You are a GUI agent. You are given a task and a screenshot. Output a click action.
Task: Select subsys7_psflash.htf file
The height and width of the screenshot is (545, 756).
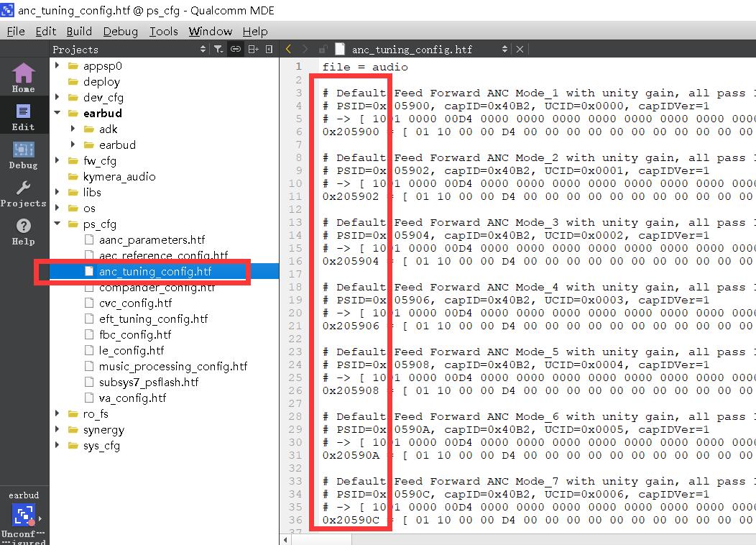click(149, 382)
